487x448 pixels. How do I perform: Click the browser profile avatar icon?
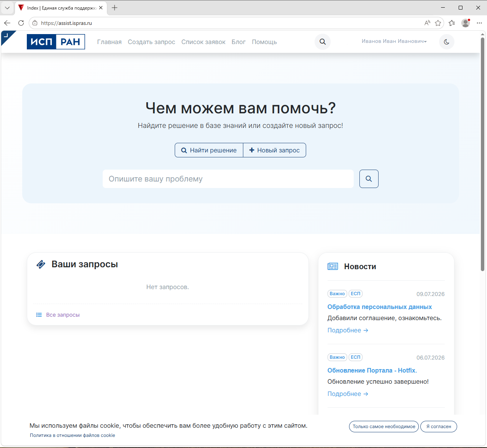click(x=466, y=23)
